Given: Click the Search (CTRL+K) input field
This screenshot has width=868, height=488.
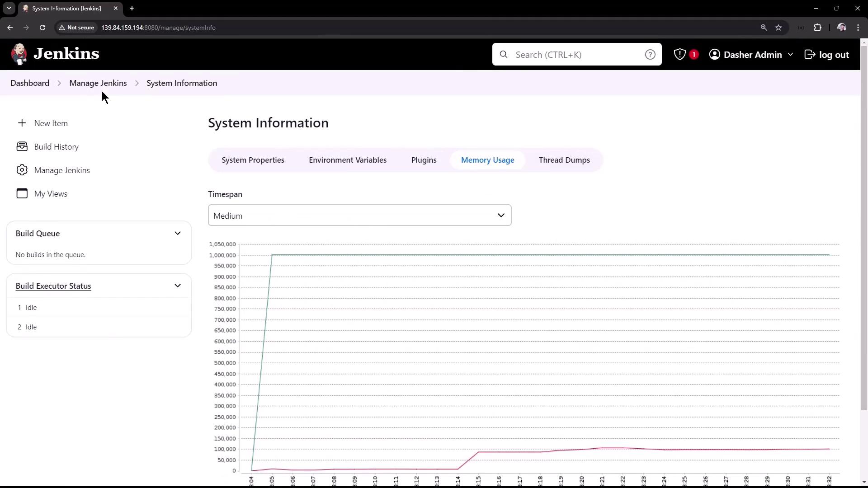Looking at the screenshot, I should [576, 55].
